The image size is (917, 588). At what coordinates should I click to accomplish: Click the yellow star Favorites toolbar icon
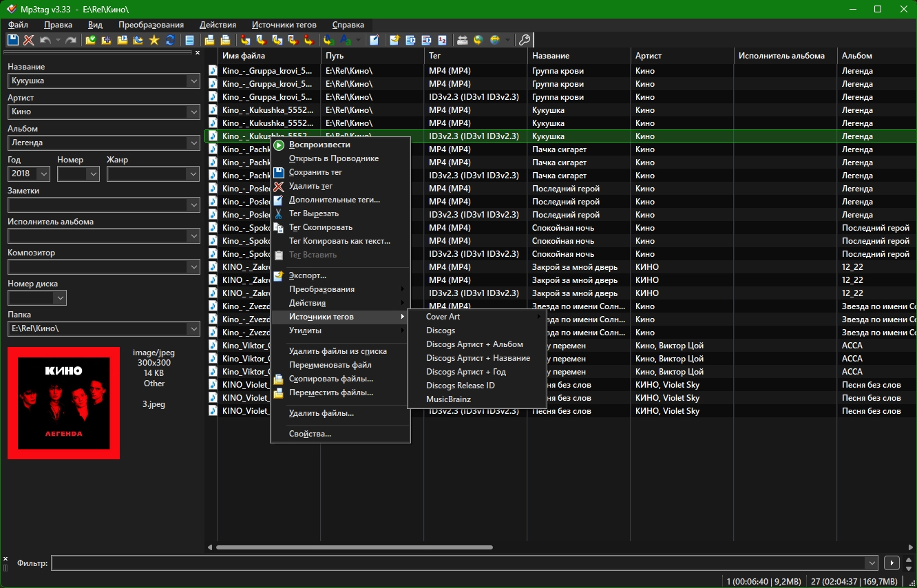coord(154,40)
